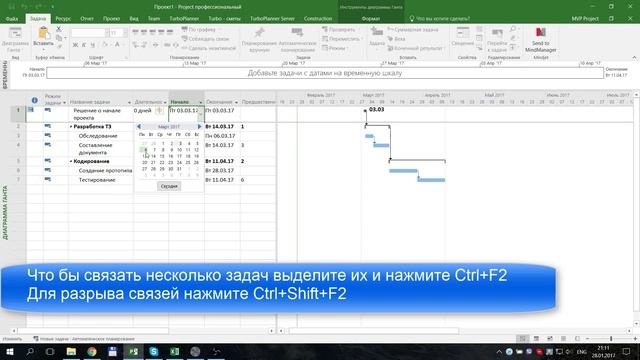Select the Тестирование task name cell
This screenshot has height=360, width=640.
(100, 180)
